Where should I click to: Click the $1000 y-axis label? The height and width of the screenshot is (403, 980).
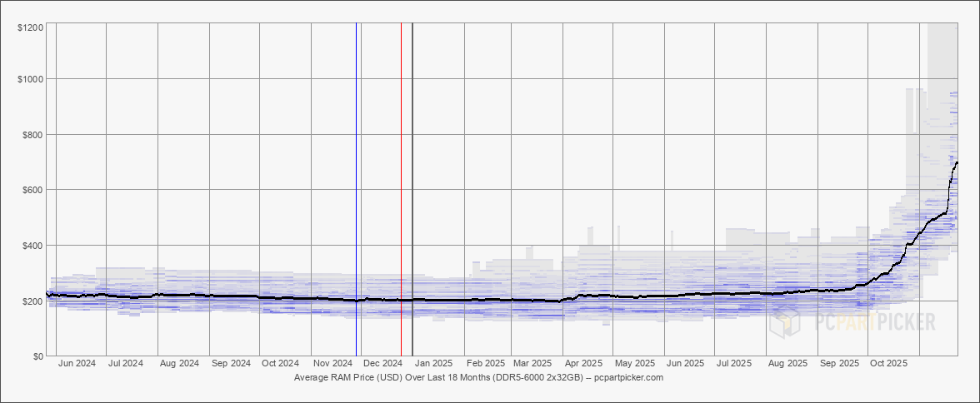pyautogui.click(x=30, y=79)
